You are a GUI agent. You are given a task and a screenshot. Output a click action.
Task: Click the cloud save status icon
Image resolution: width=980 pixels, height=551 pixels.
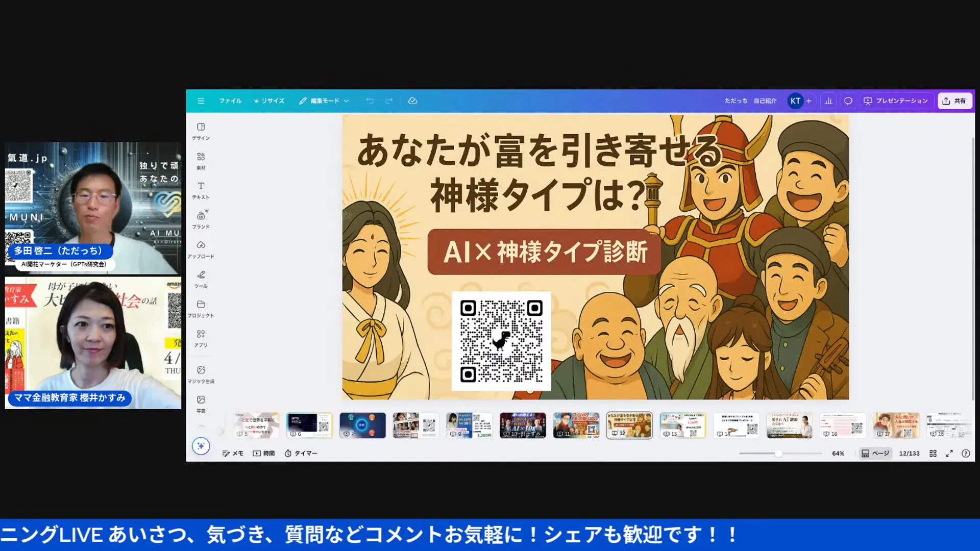pos(413,101)
